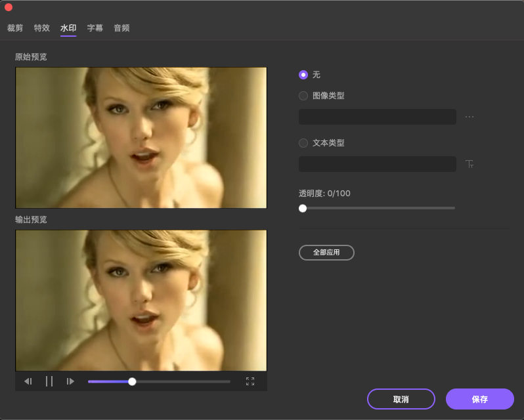Switch to the 特效 tab
Image resolution: width=524 pixels, height=420 pixels.
pos(42,28)
